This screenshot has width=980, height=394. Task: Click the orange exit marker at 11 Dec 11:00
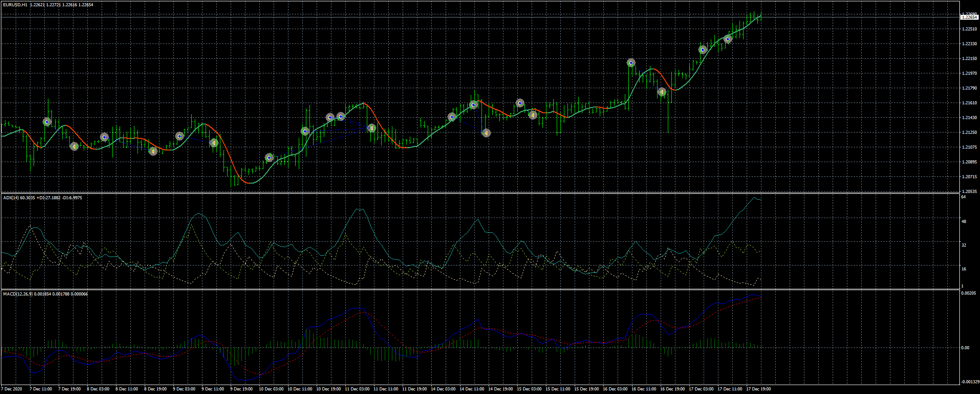371,128
